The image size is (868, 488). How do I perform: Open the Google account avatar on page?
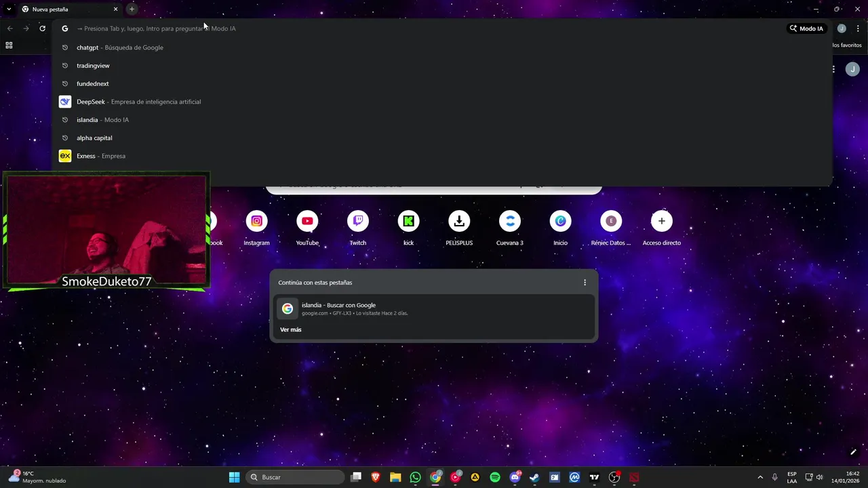click(852, 69)
